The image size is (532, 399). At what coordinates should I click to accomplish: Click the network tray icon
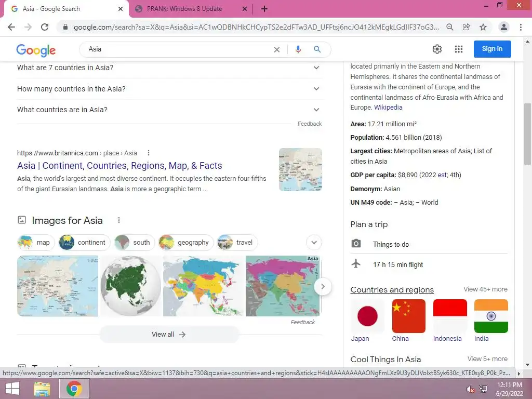click(483, 389)
